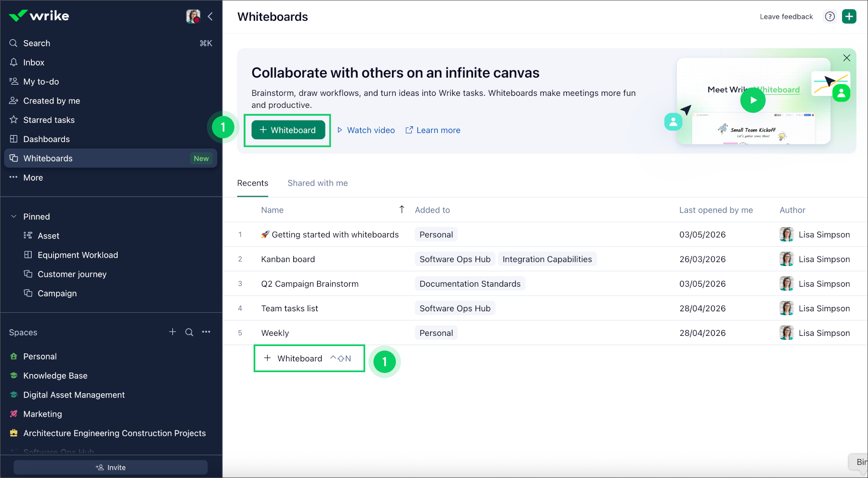Click the Watch video link

pos(366,130)
